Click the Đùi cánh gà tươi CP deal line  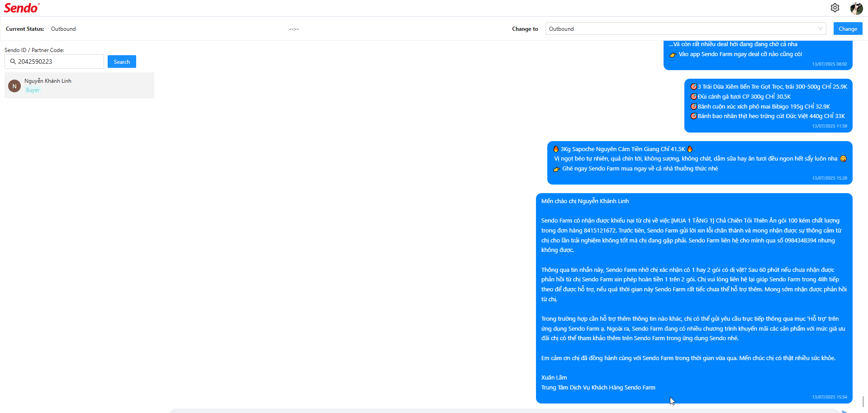coord(740,97)
